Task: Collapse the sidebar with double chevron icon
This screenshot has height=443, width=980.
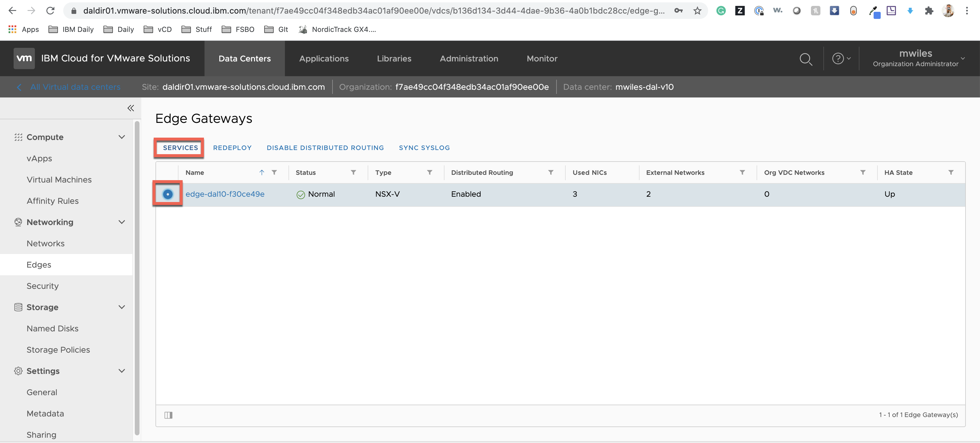Action: (131, 108)
